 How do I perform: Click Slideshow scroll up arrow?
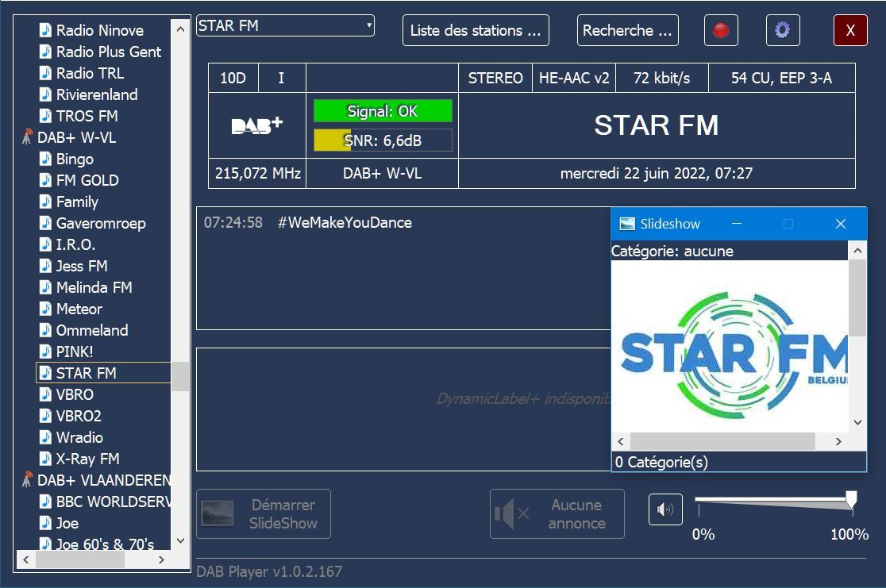click(x=857, y=250)
